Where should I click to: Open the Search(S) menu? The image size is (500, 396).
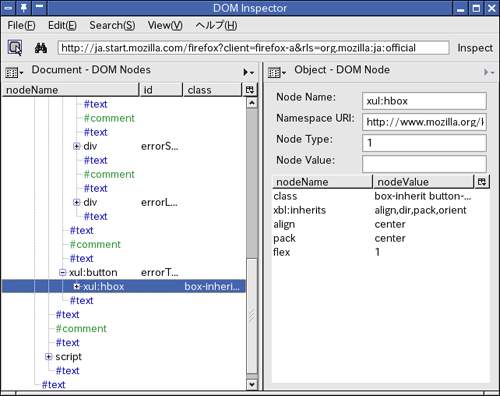pyautogui.click(x=112, y=25)
